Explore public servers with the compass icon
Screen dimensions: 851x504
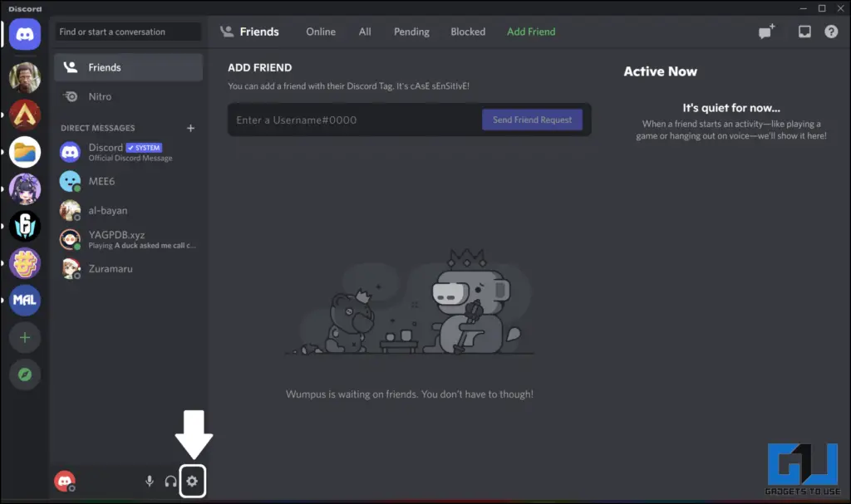click(x=24, y=374)
